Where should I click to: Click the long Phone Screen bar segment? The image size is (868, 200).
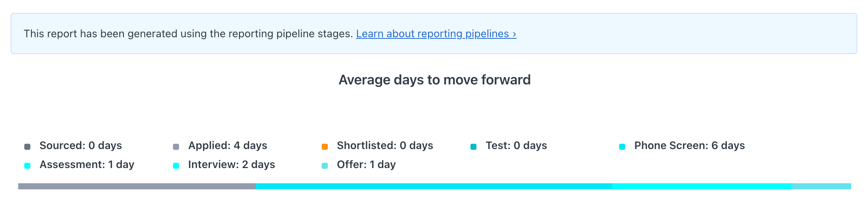[x=434, y=186]
